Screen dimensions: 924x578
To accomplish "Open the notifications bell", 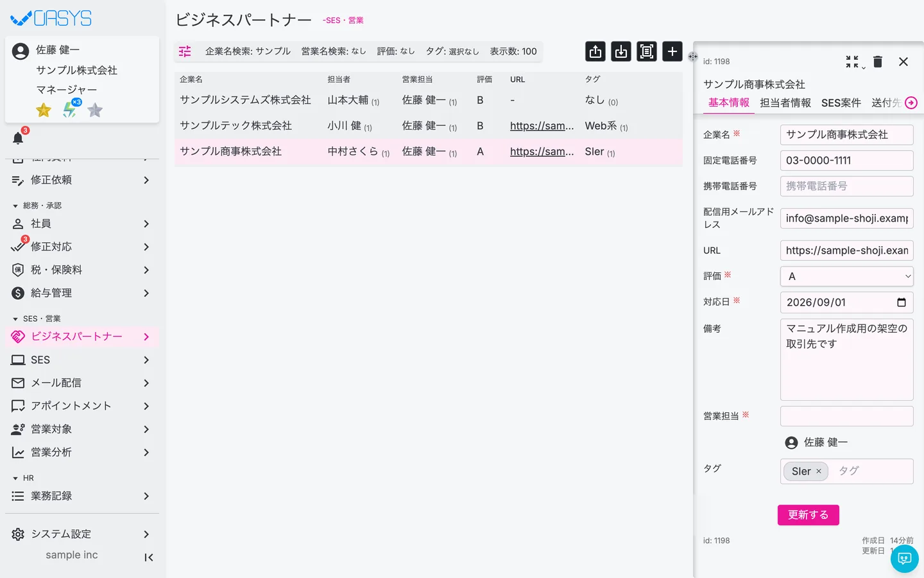I will point(18,138).
